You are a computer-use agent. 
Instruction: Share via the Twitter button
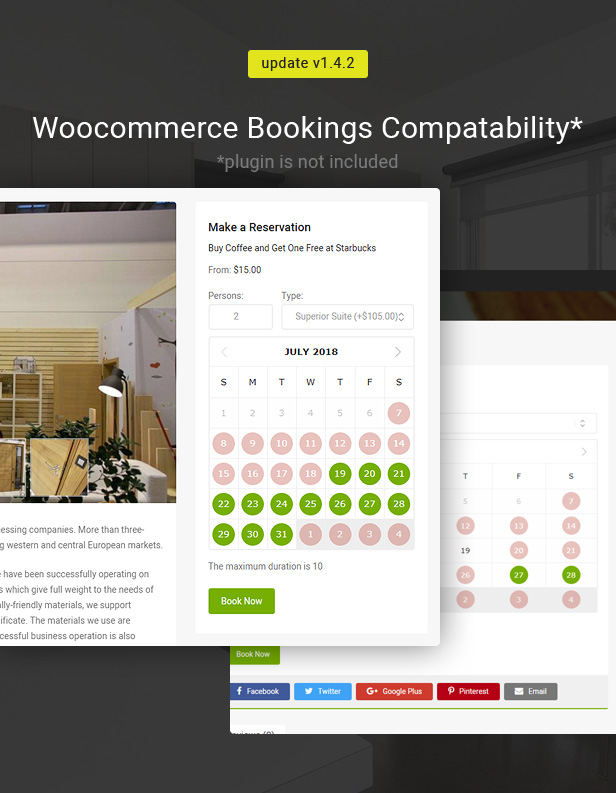tap(322, 691)
